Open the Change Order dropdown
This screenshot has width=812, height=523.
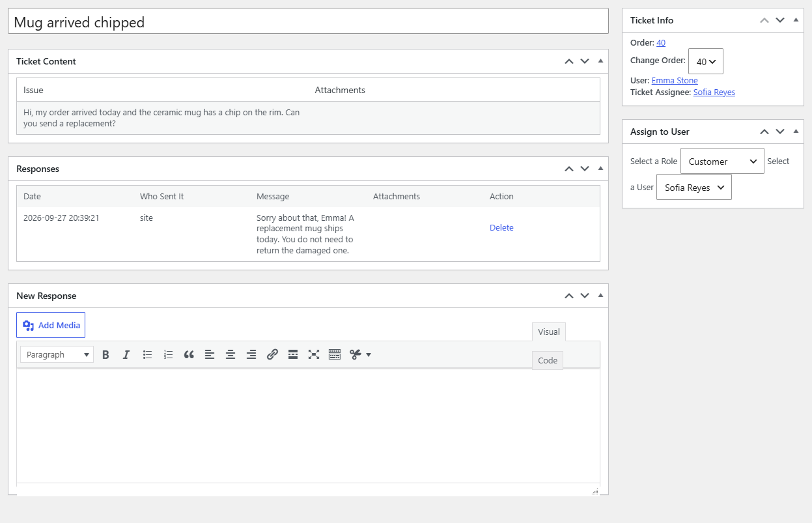click(706, 61)
